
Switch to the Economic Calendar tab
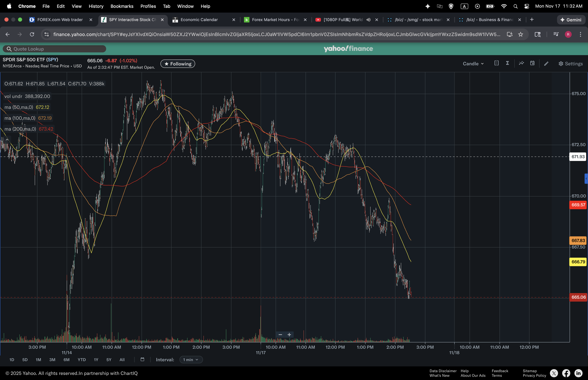[x=199, y=20]
